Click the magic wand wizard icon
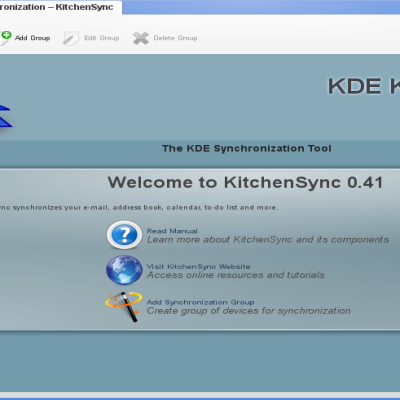The width and height of the screenshot is (400, 400). pyautogui.click(x=124, y=307)
